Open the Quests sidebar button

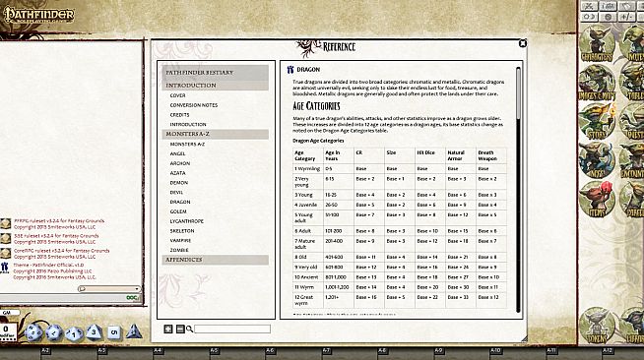(x=632, y=121)
